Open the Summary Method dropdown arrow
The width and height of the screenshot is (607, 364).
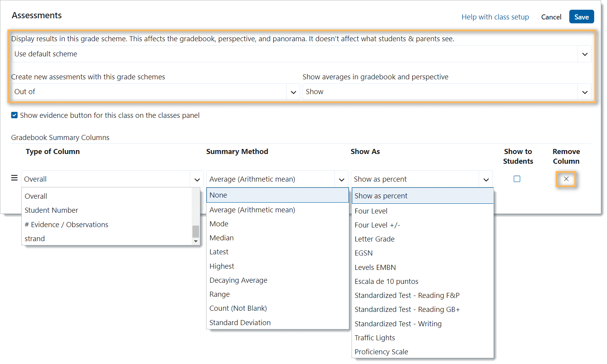click(341, 179)
